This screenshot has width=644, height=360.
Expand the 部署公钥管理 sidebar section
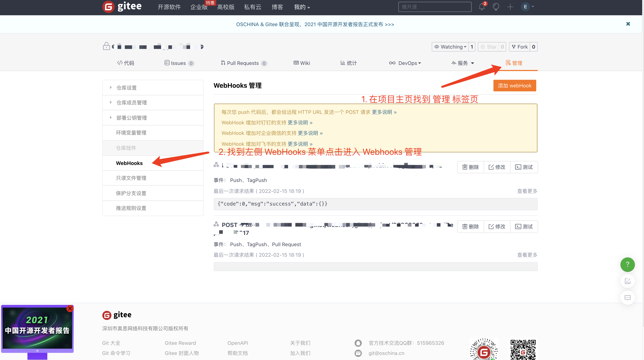click(x=132, y=118)
